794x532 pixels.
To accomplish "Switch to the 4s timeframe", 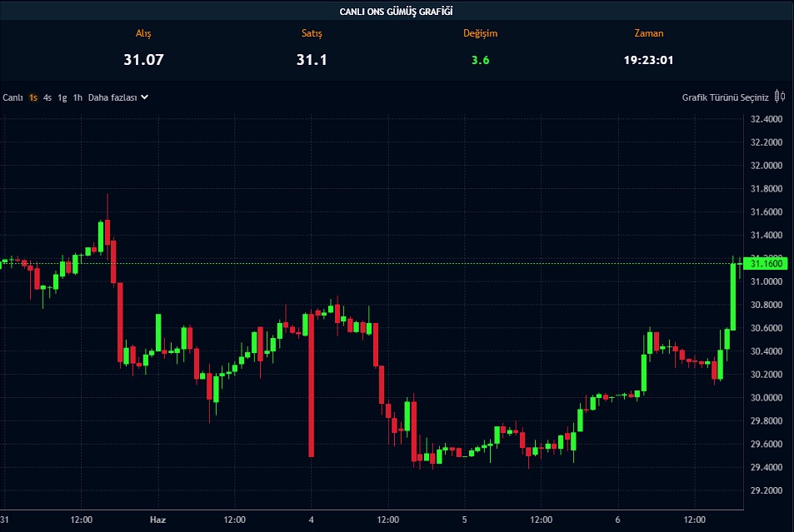I will pos(47,97).
